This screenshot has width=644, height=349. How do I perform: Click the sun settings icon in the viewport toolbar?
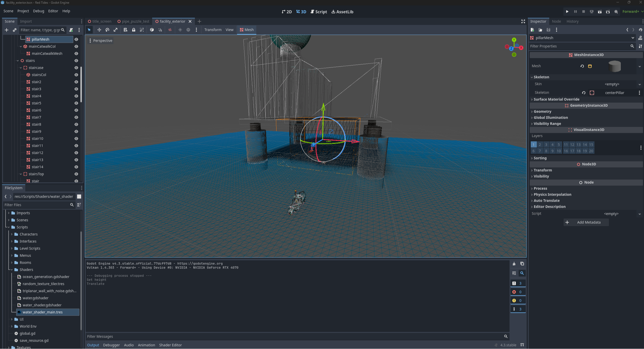click(x=180, y=30)
